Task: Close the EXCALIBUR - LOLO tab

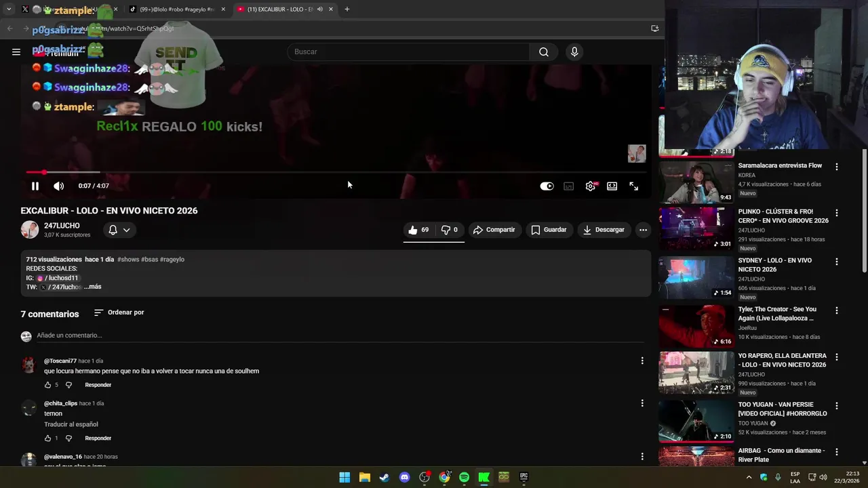Action: [331, 9]
